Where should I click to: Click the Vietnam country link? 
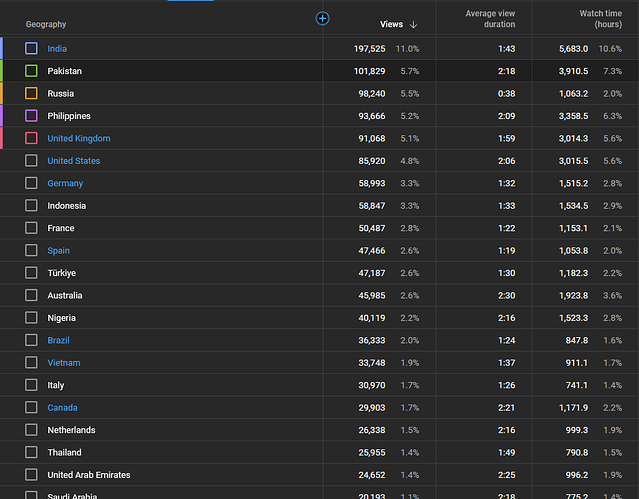point(63,363)
